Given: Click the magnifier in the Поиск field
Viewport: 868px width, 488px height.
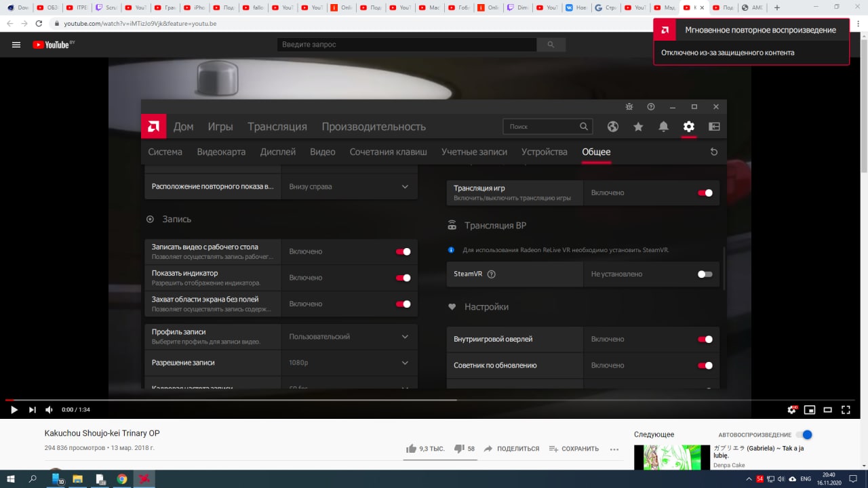Looking at the screenshot, I should (x=584, y=127).
